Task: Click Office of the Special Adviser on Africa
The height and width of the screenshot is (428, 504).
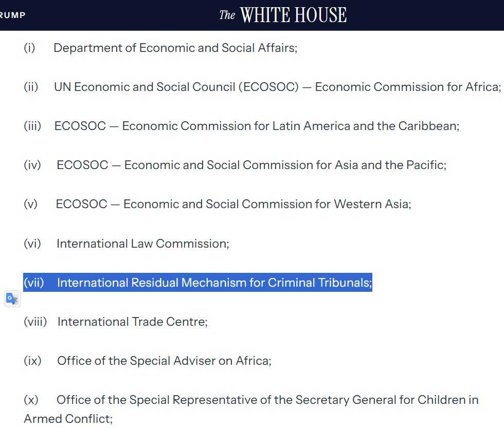Action: [x=164, y=361]
